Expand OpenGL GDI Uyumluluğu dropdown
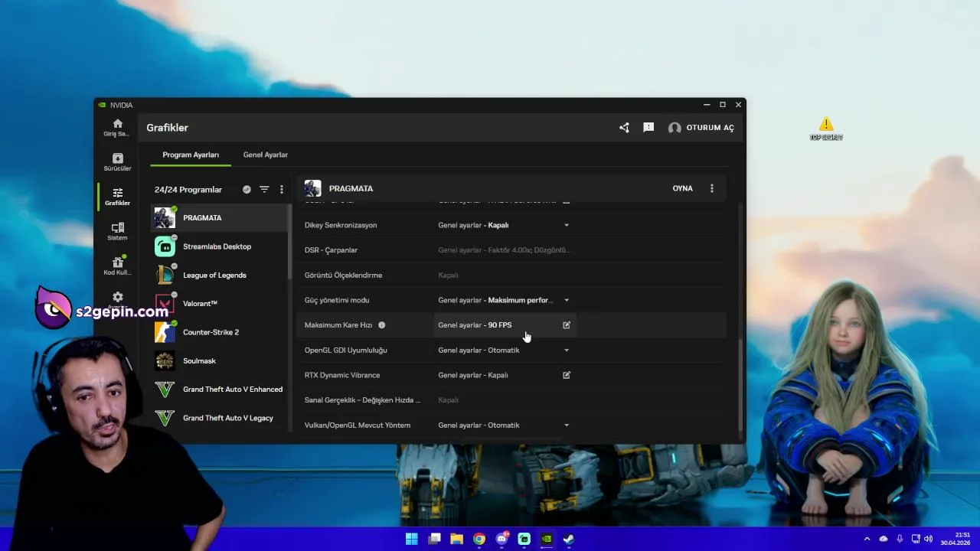This screenshot has width=980, height=551. tap(567, 350)
